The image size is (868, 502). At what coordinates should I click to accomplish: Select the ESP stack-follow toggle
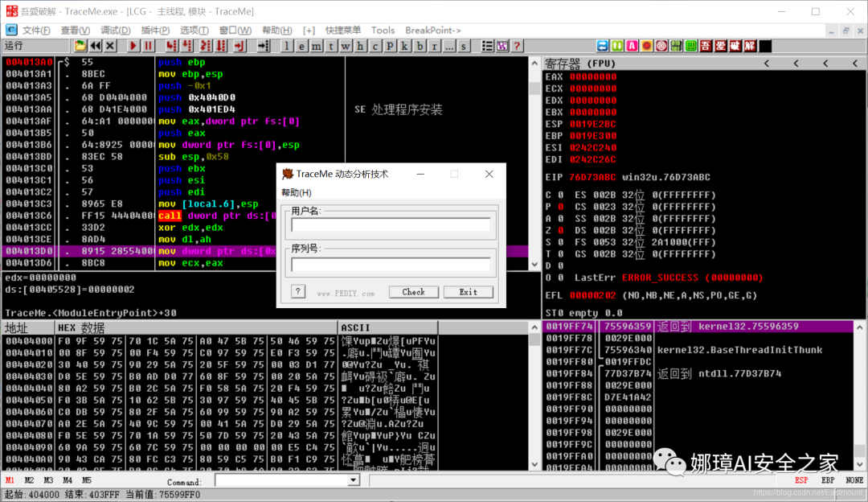(801, 480)
